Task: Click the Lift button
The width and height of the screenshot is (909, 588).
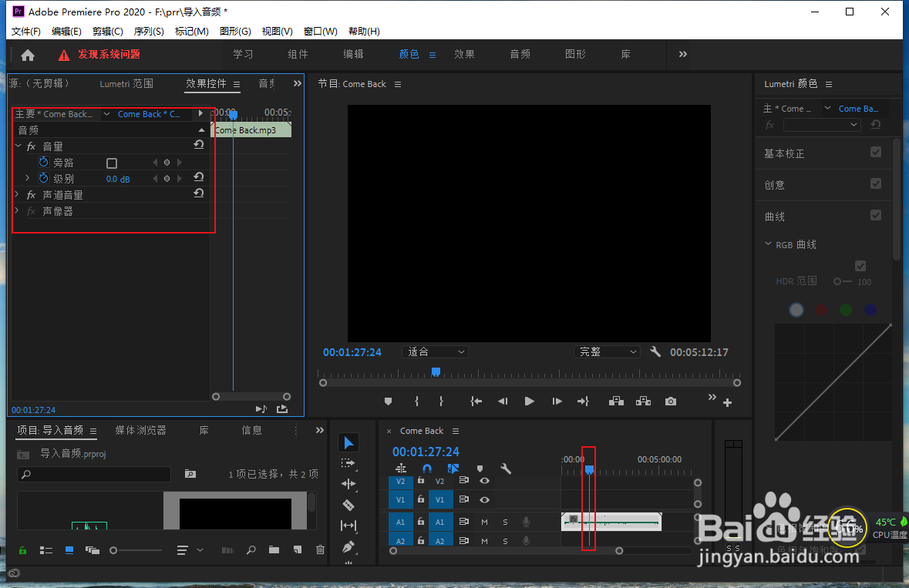Action: pyautogui.click(x=616, y=401)
